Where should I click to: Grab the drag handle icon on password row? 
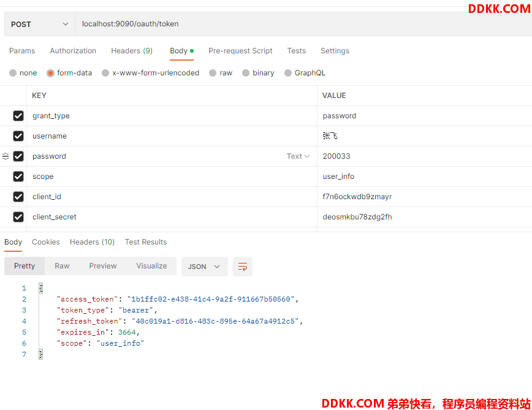click(6, 156)
